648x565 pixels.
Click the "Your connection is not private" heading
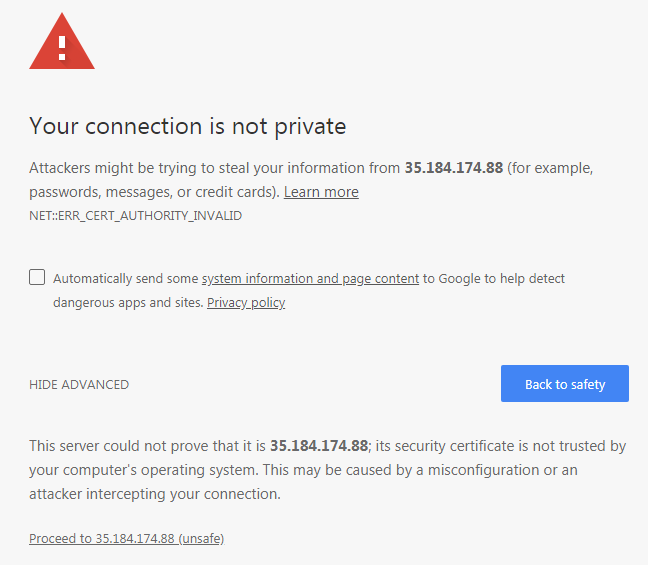point(188,126)
